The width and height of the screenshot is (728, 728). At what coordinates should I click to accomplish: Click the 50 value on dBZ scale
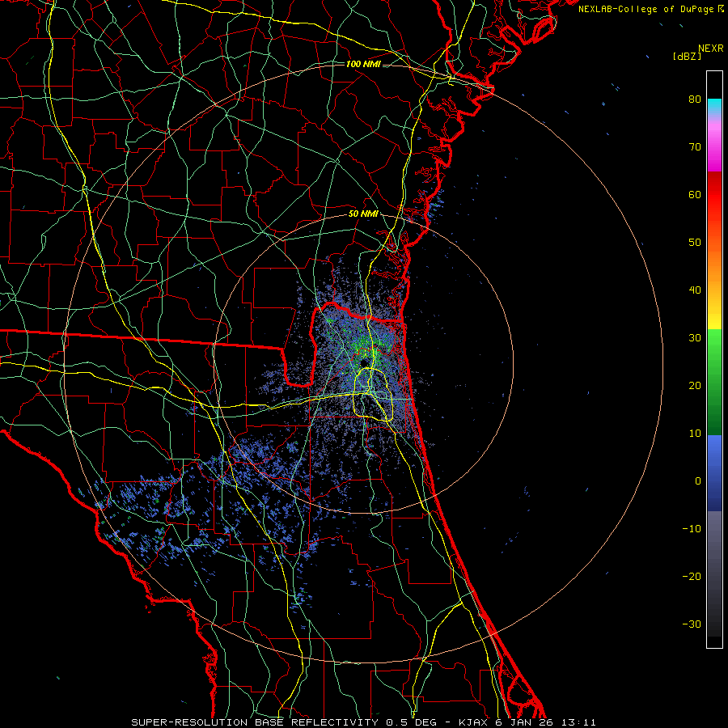point(695,243)
